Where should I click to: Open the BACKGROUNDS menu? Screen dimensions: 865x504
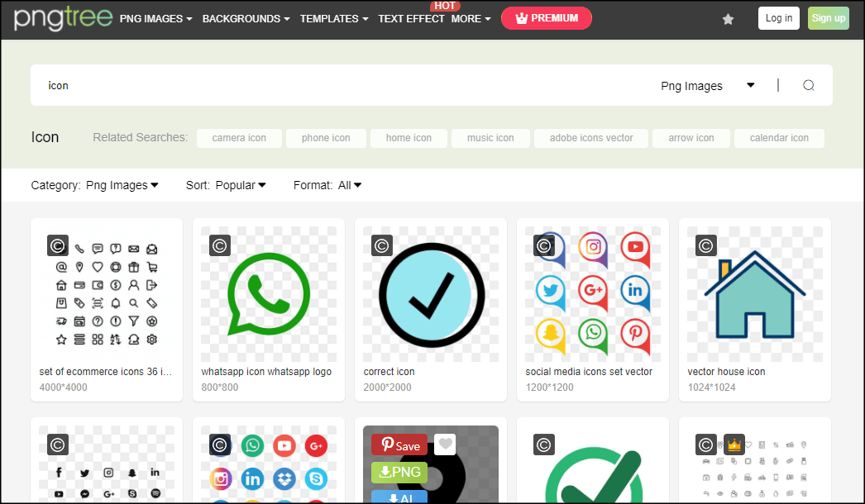[x=246, y=19]
